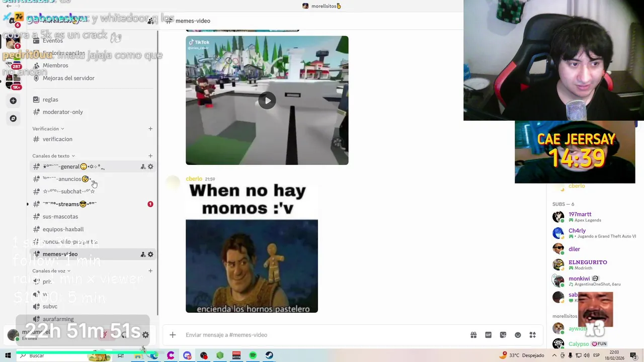The image size is (644, 362).
Task: Open Spotify from the taskbar
Action: 253,355
